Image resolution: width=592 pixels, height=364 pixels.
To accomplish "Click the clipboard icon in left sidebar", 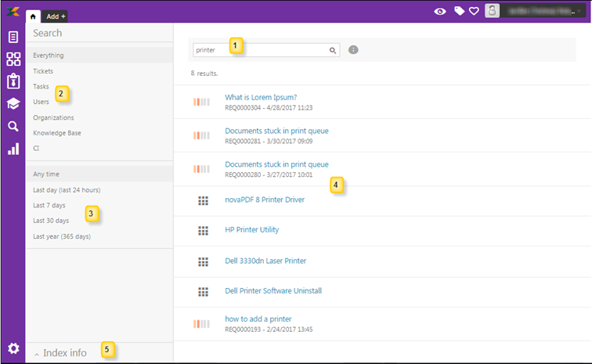I will pos(13,81).
